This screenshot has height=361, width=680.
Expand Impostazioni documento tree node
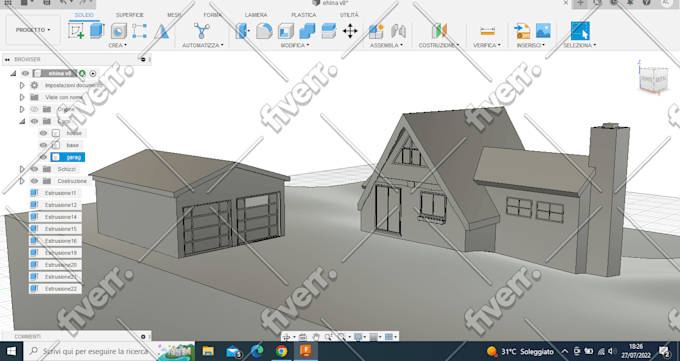(22, 85)
